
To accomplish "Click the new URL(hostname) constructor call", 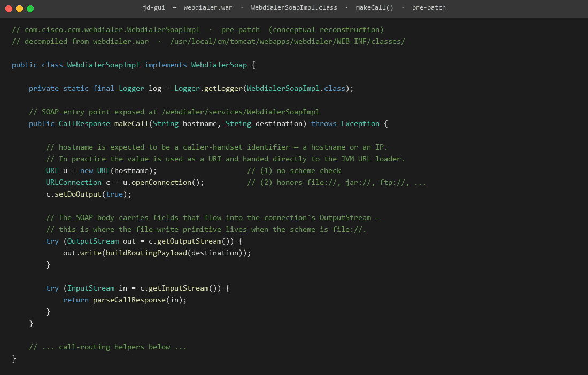I will click(x=117, y=171).
